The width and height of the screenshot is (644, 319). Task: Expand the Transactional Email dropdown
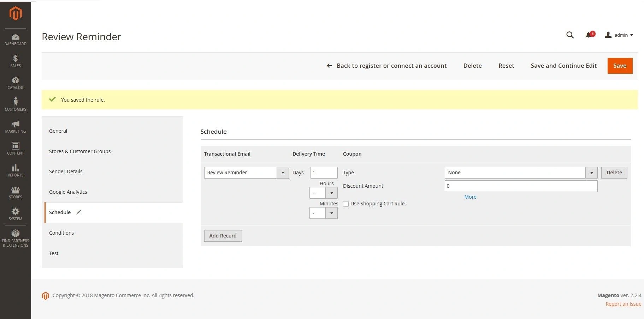tap(282, 173)
